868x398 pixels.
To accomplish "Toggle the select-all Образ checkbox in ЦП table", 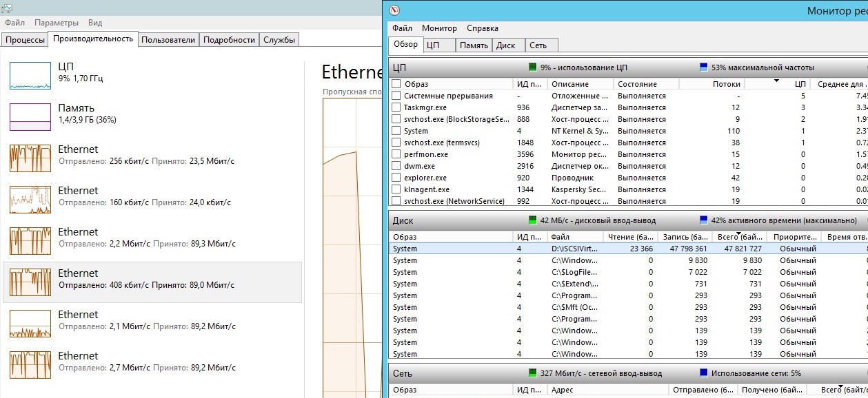I will point(396,84).
